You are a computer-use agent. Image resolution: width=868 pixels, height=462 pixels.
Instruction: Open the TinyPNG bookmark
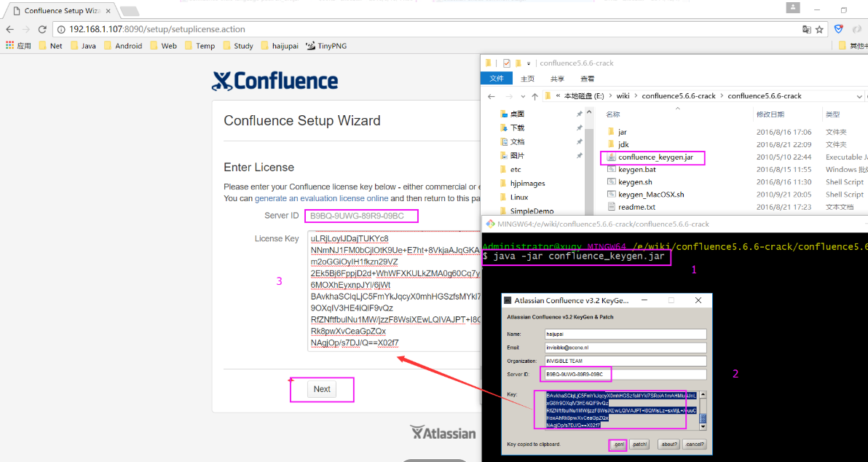coord(327,46)
